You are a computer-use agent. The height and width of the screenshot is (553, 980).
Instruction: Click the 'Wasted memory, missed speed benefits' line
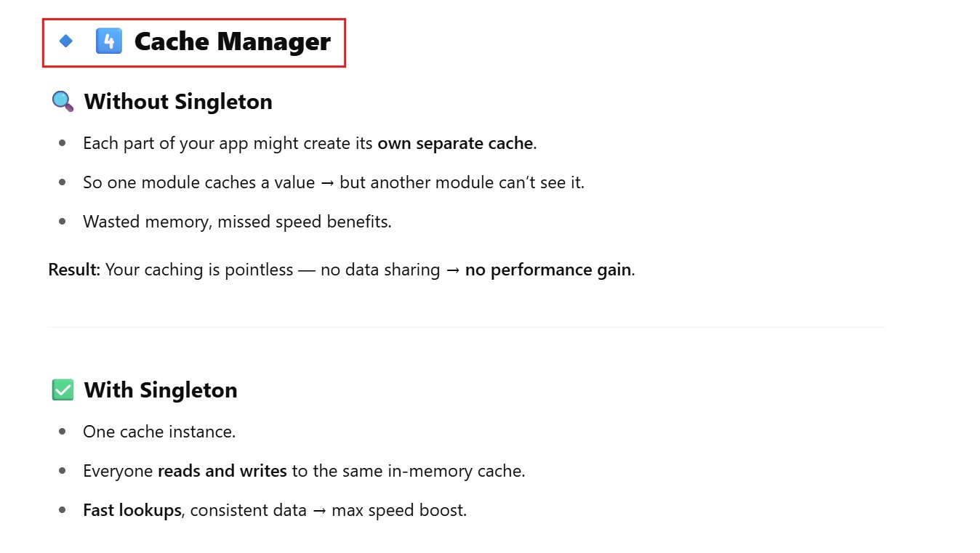237,222
